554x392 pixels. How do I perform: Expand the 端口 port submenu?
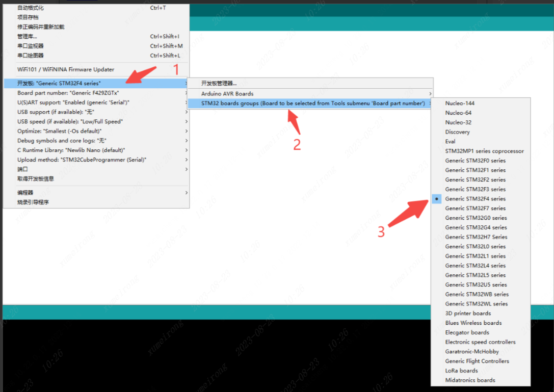(x=96, y=169)
